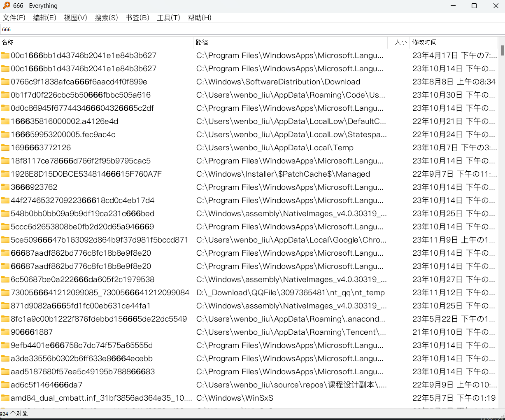Click path C:\Users\wenbo_liu\AppData\Local\Google\Chro...
Image resolution: width=505 pixels, height=420 pixels.
(x=291, y=240)
